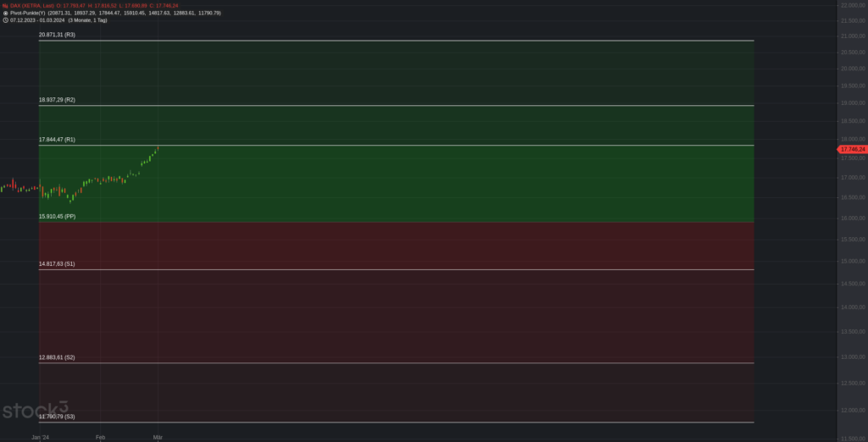Click the Mär time axis marker
The width and height of the screenshot is (868, 442).
click(158, 437)
